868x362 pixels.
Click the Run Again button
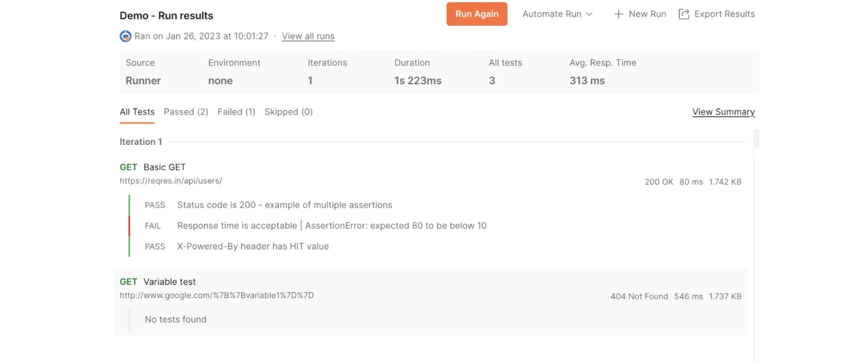click(477, 14)
